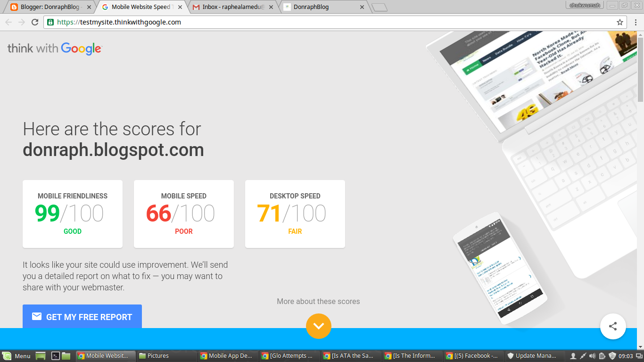
Task: Focus the address bar URL field
Action: pos(335,22)
